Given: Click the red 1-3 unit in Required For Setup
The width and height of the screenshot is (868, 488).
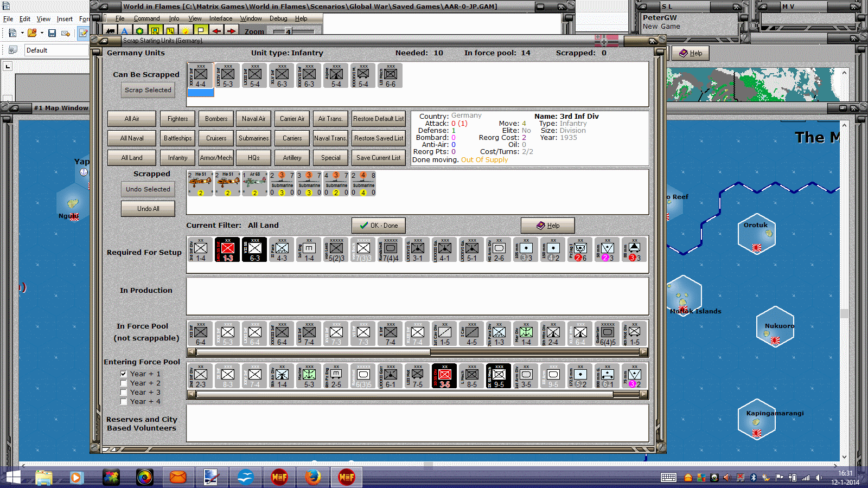Looking at the screenshot, I should point(227,249).
